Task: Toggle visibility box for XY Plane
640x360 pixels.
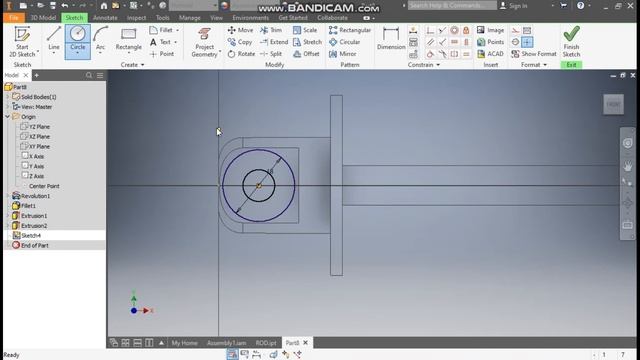Action: (x=24, y=146)
